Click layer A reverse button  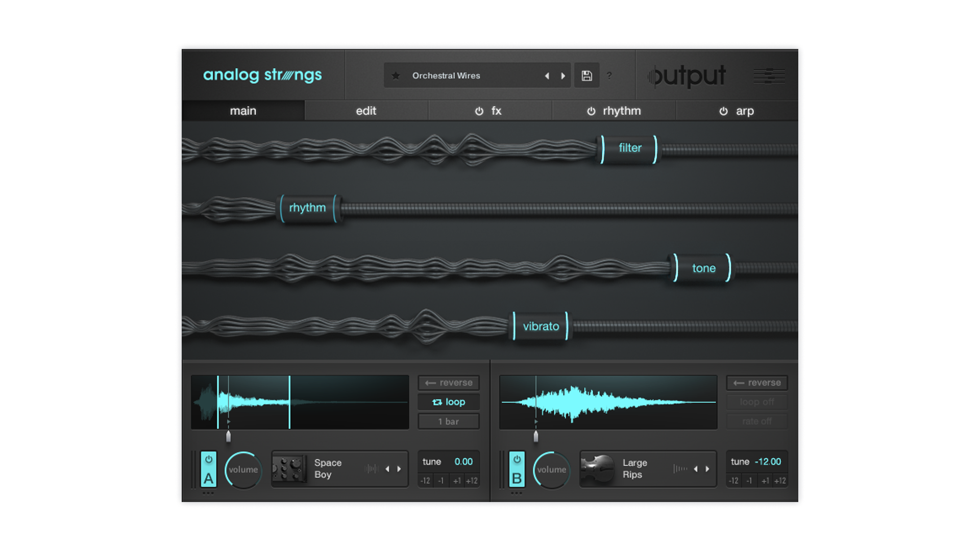449,383
